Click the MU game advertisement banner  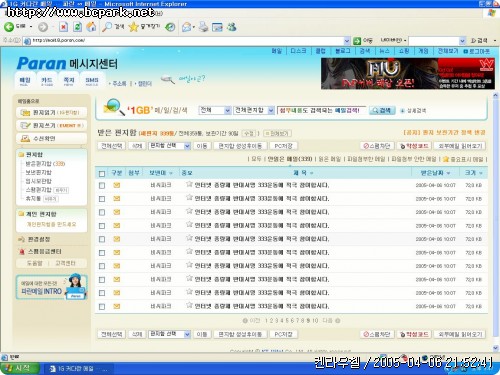pos(408,74)
